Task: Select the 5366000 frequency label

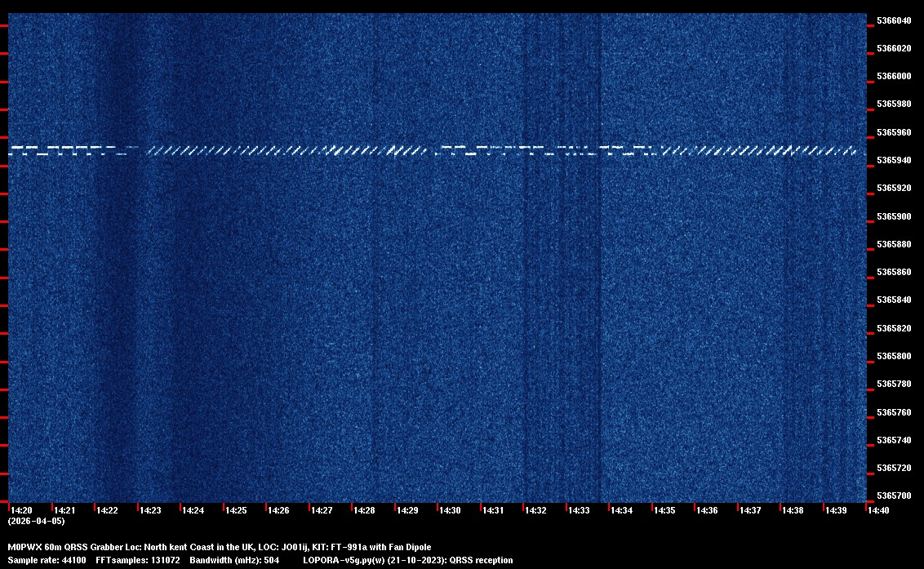Action: point(894,76)
